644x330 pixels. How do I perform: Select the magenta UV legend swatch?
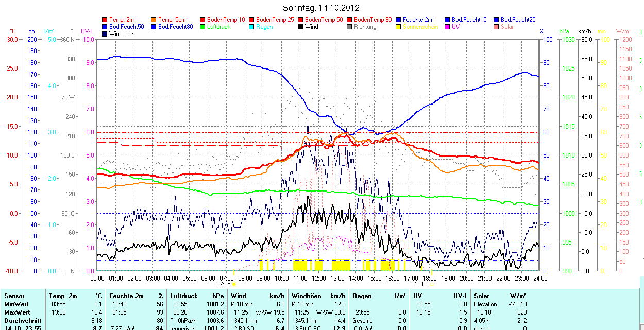[x=448, y=27]
